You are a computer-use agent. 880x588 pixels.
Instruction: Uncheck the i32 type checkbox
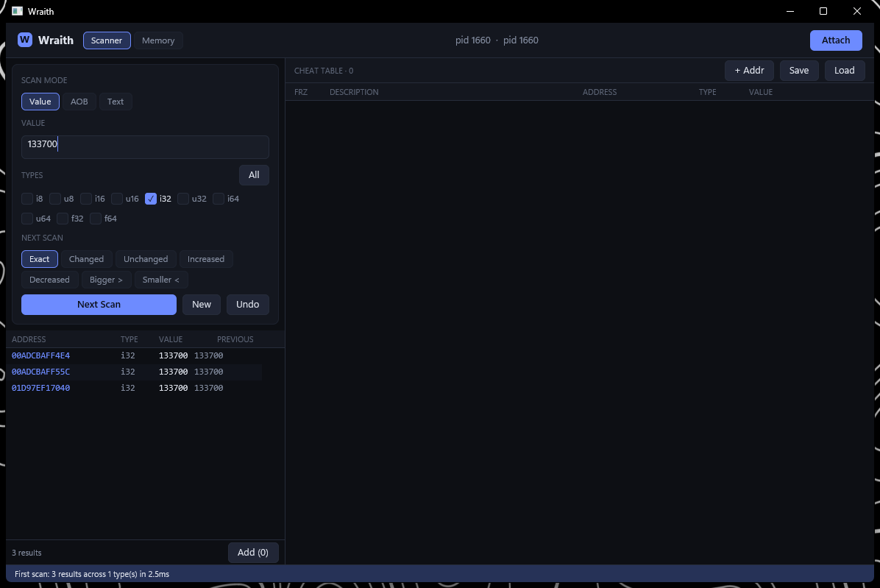tap(150, 199)
